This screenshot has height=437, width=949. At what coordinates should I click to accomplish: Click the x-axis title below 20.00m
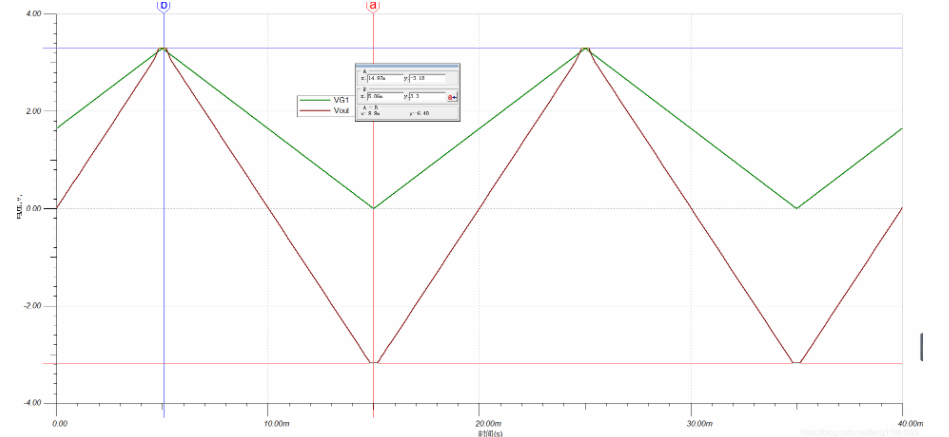[x=490, y=433]
